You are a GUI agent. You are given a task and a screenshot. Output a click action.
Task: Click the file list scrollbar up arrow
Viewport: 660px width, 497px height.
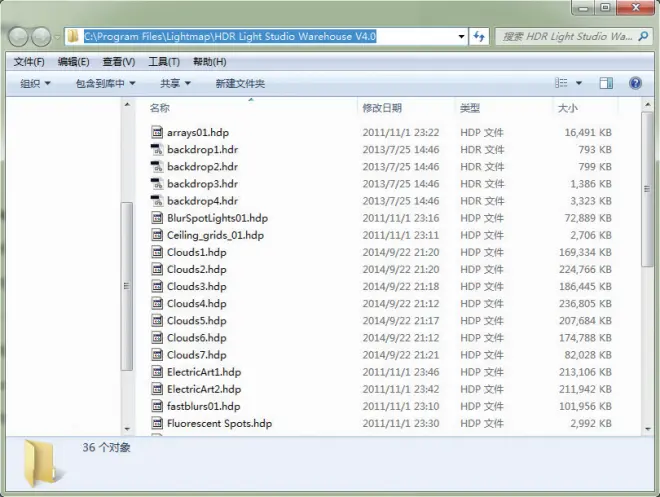pyautogui.click(x=648, y=104)
